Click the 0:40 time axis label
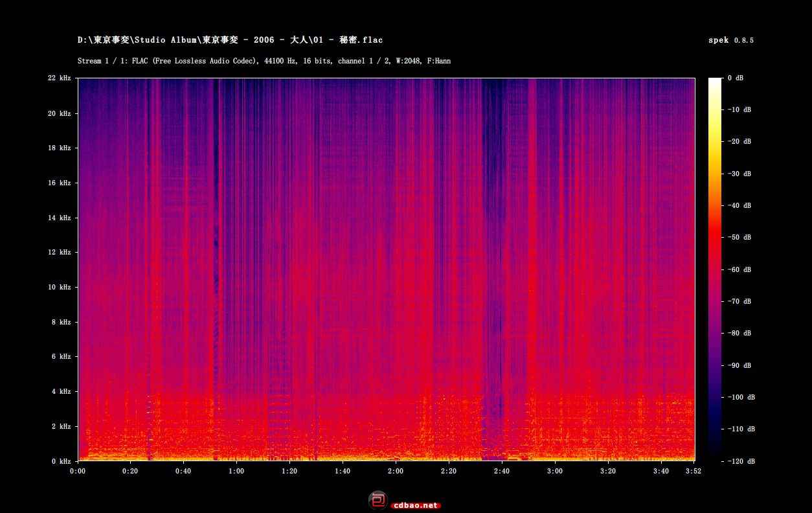The image size is (812, 513). pyautogui.click(x=183, y=472)
